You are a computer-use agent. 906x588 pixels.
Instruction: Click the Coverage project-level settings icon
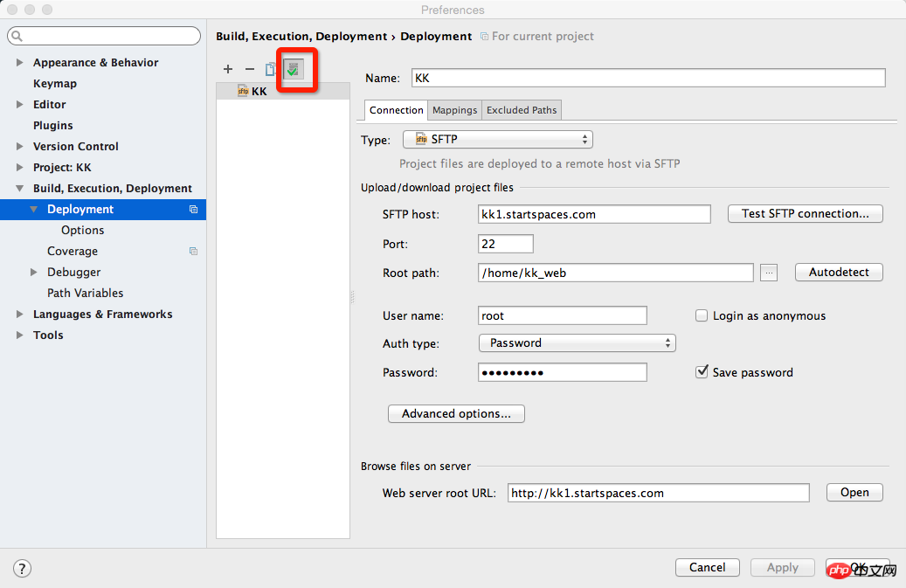(x=194, y=252)
